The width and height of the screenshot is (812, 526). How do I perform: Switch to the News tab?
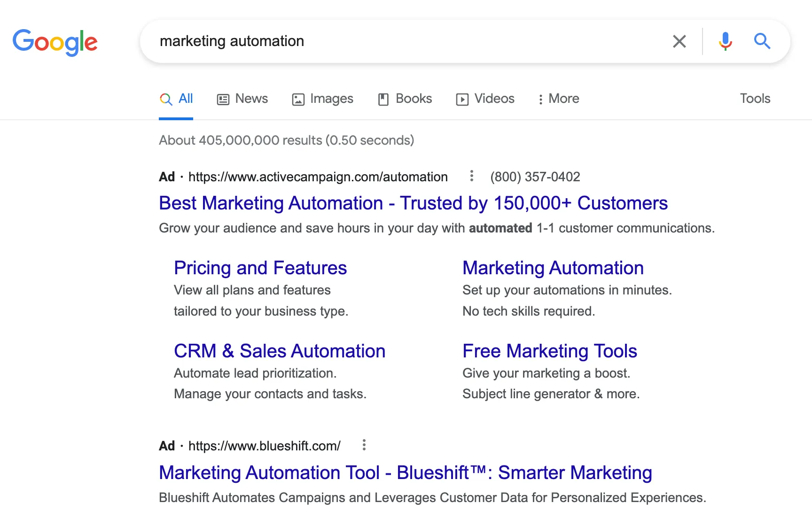pyautogui.click(x=242, y=99)
